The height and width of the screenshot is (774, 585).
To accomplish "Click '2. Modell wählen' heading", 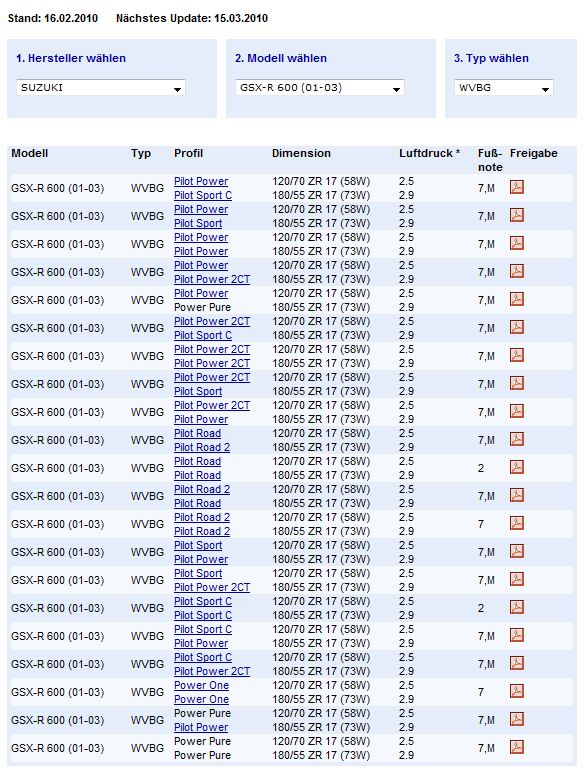I will [x=281, y=58].
